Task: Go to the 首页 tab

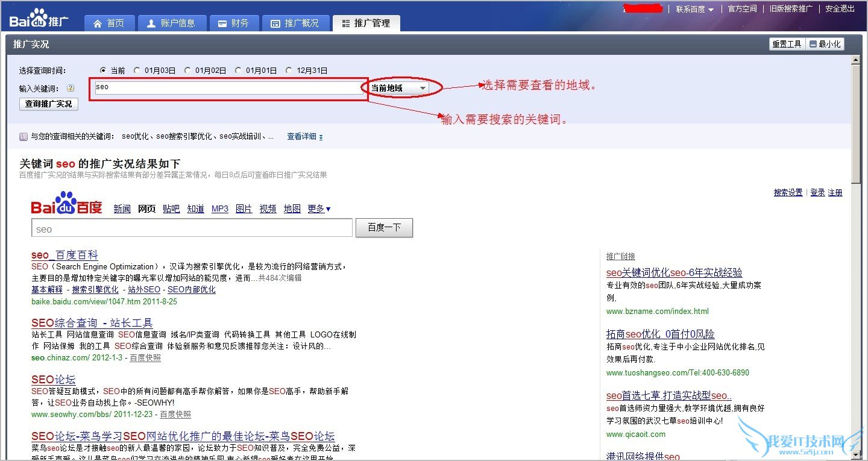Action: click(x=109, y=23)
